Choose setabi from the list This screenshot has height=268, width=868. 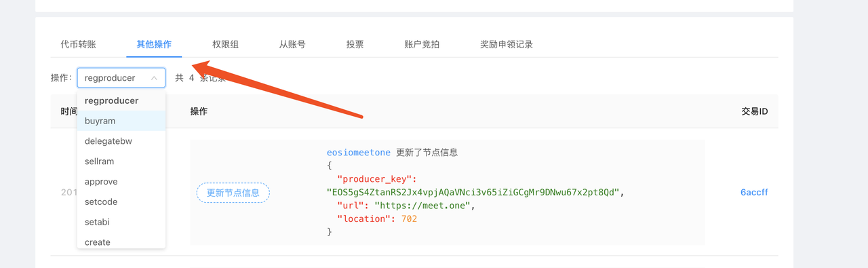coord(121,222)
